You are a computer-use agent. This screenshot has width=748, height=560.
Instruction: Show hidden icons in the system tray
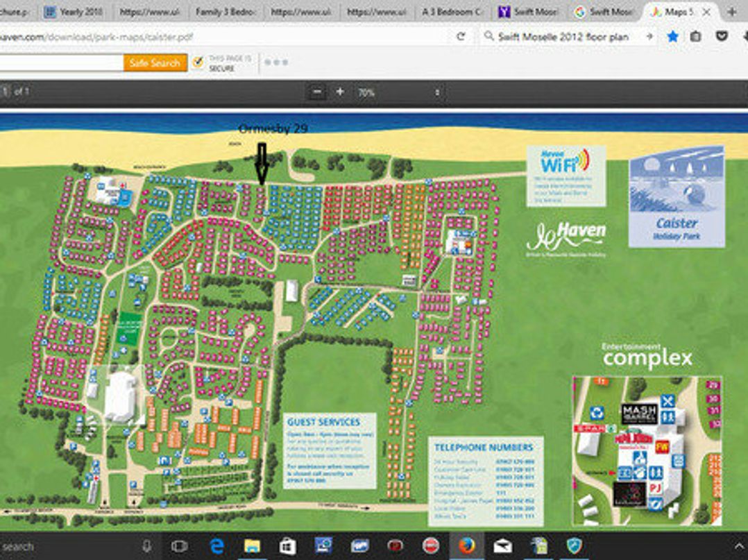pos(737,547)
